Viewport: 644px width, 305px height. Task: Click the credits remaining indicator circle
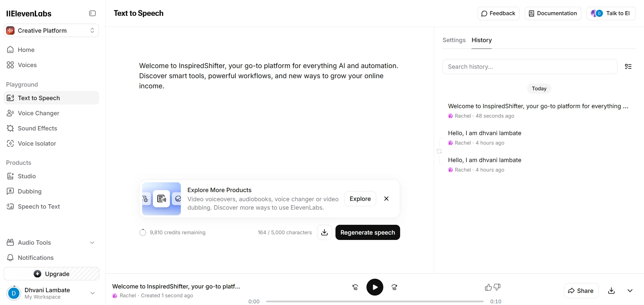[143, 233]
